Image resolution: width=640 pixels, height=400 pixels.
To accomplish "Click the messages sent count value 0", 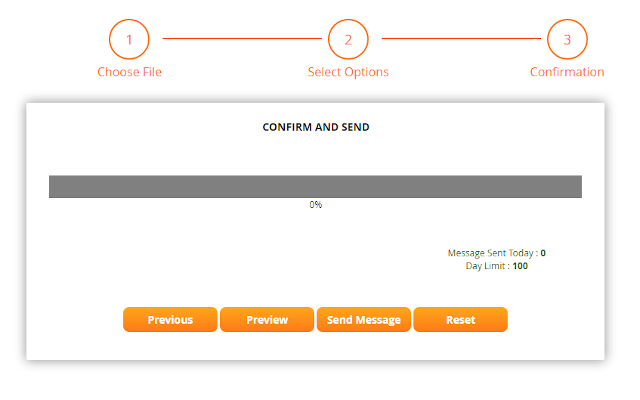I will [543, 253].
